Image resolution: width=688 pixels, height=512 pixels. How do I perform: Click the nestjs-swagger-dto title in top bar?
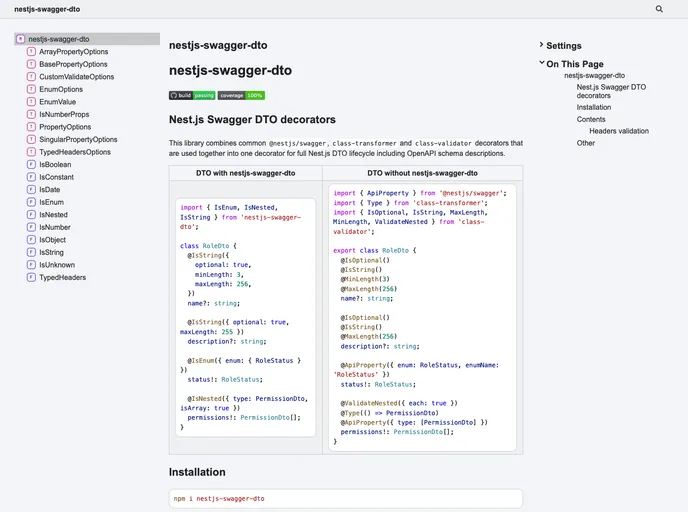[47, 9]
